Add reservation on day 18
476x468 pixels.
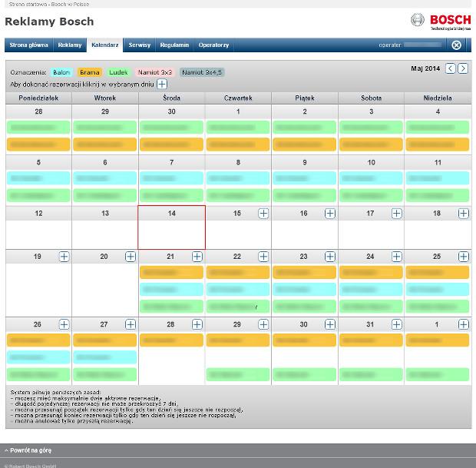tap(463, 214)
